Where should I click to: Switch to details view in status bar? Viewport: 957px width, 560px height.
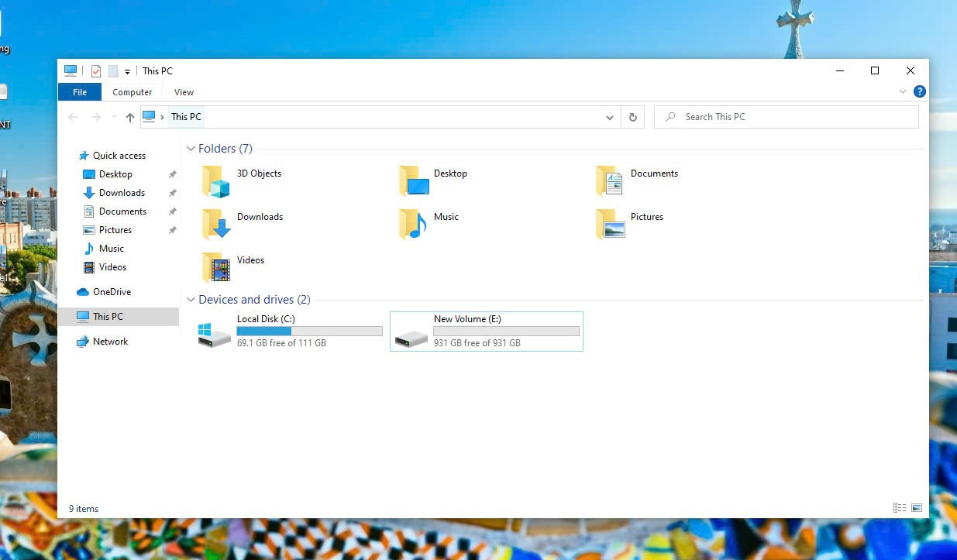pos(900,508)
